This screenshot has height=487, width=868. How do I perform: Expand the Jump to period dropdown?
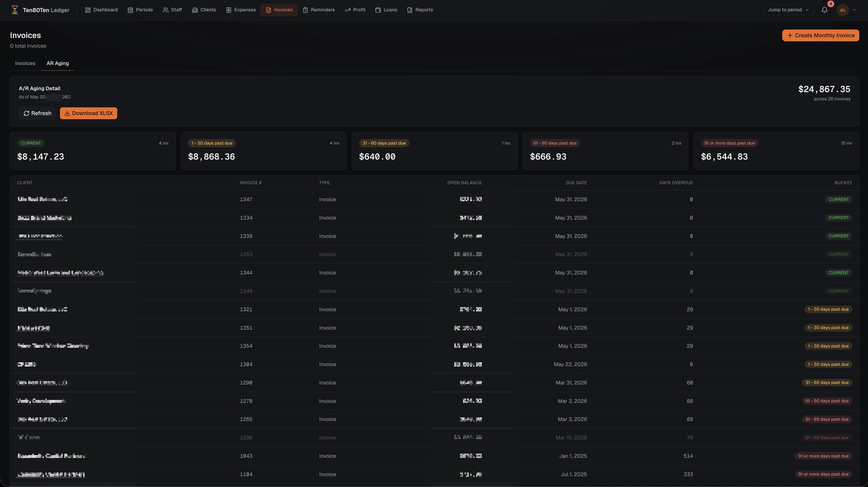pyautogui.click(x=789, y=10)
